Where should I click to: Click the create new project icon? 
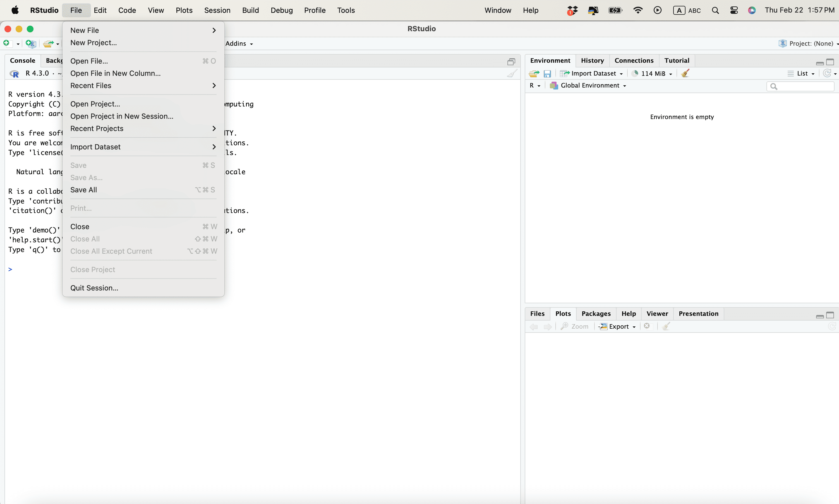click(x=31, y=43)
